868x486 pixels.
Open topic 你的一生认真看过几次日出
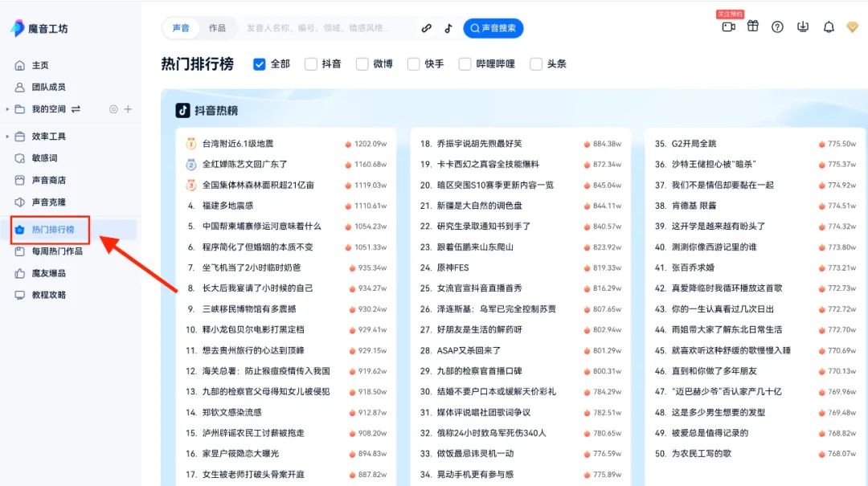coord(723,309)
